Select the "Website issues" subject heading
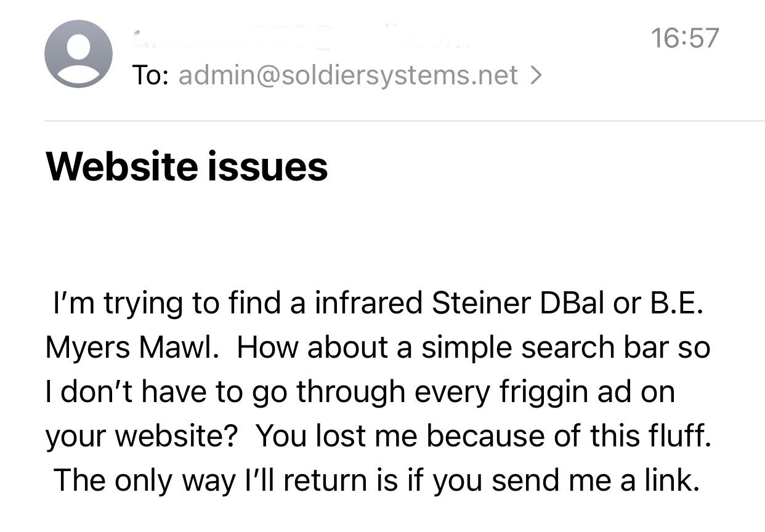Image resolution: width=765 pixels, height=532 pixels. click(187, 167)
